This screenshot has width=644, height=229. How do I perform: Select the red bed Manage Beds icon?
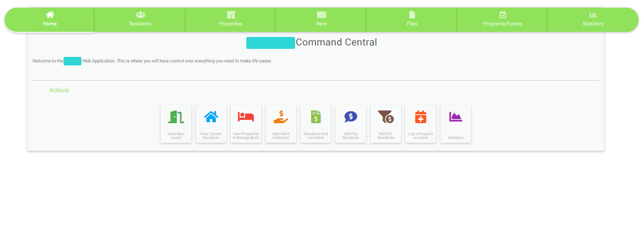point(246,117)
